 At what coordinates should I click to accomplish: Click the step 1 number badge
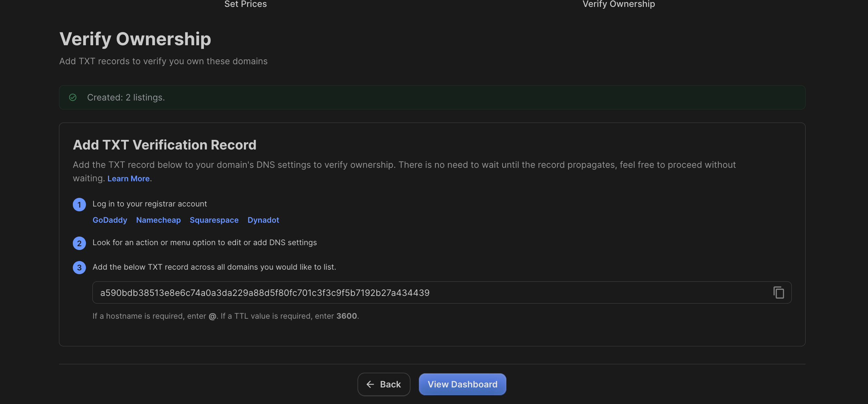[x=79, y=204]
